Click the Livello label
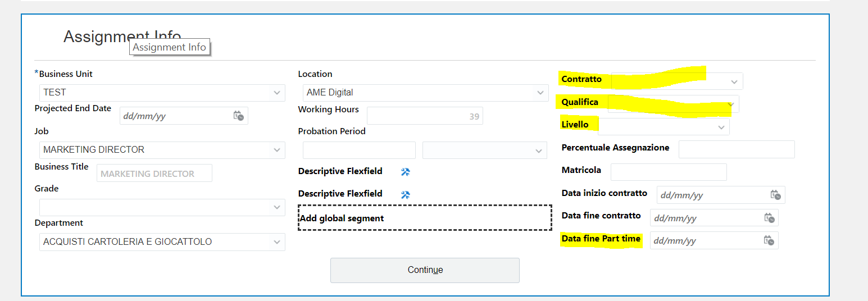Image resolution: width=868 pixels, height=301 pixels. [575, 125]
